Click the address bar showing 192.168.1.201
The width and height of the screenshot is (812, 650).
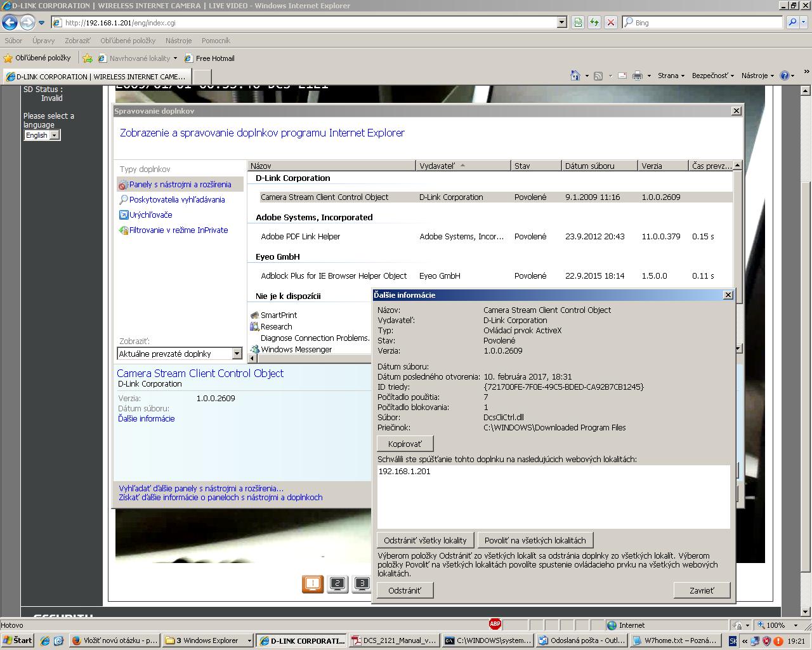(x=304, y=23)
